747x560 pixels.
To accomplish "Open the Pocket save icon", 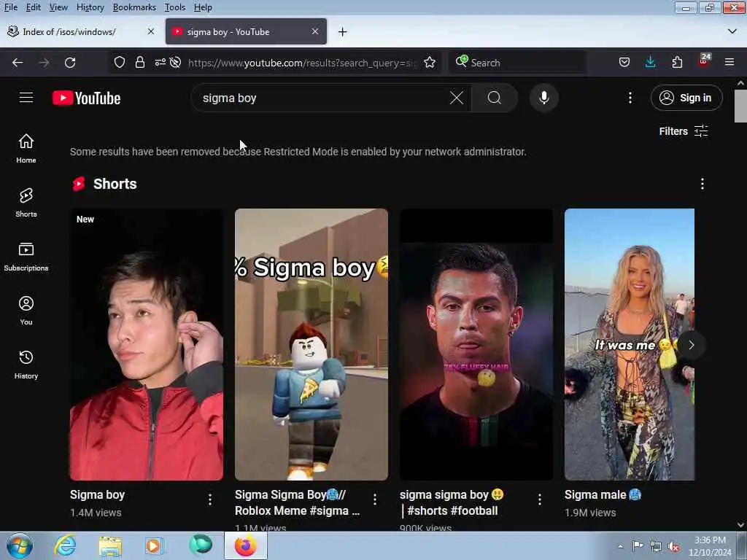I will (624, 63).
